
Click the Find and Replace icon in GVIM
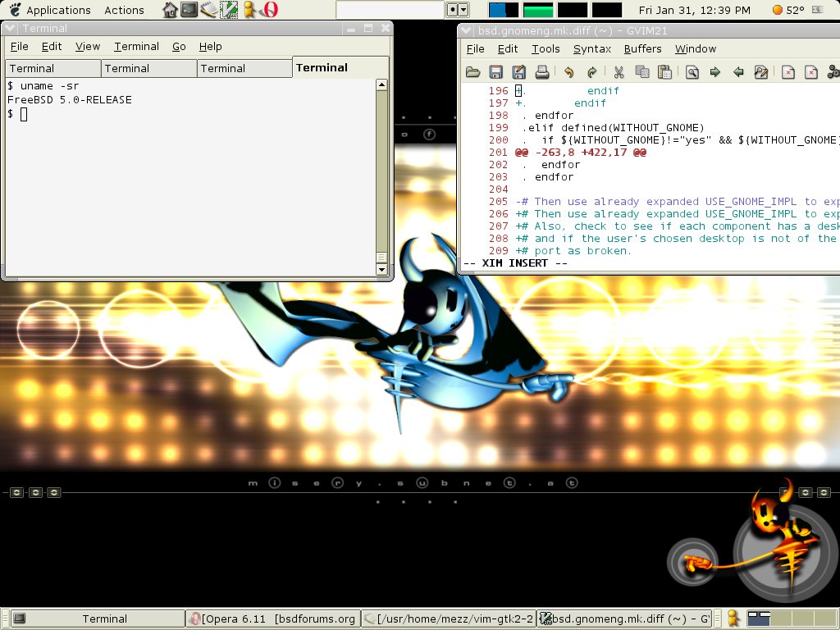761,72
